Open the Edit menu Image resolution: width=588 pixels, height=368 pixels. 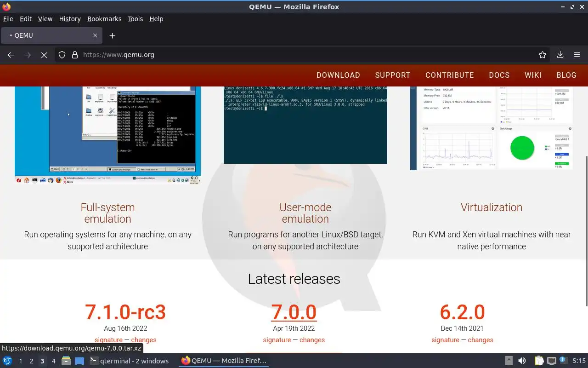point(26,19)
